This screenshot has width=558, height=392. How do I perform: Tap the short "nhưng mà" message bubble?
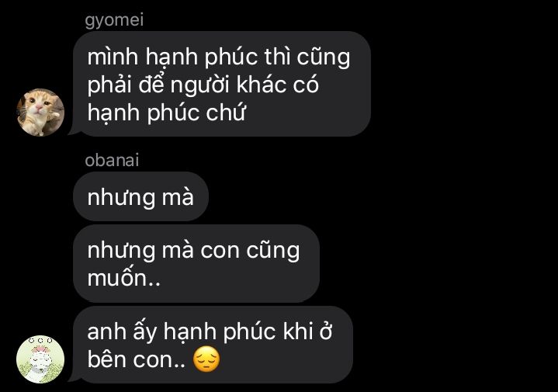(x=140, y=196)
